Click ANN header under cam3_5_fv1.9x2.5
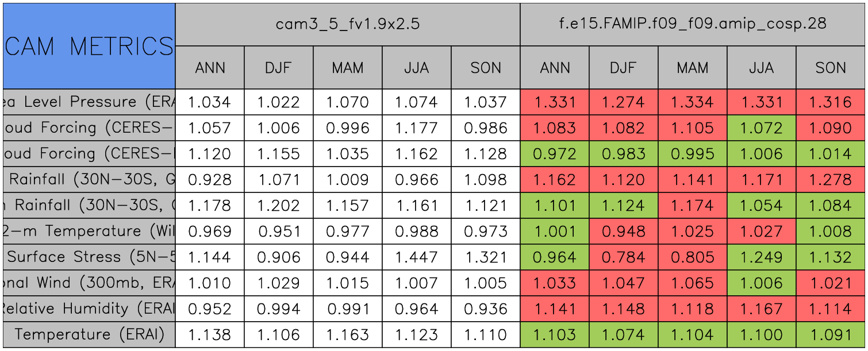This screenshot has height=351, width=868. click(x=209, y=68)
